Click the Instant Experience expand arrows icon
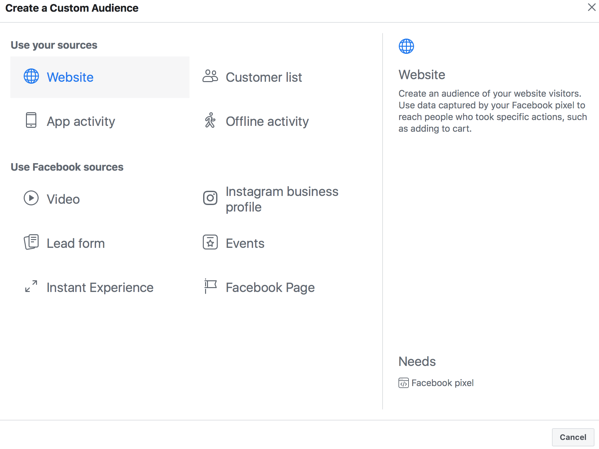The height and width of the screenshot is (449, 599). click(x=31, y=287)
